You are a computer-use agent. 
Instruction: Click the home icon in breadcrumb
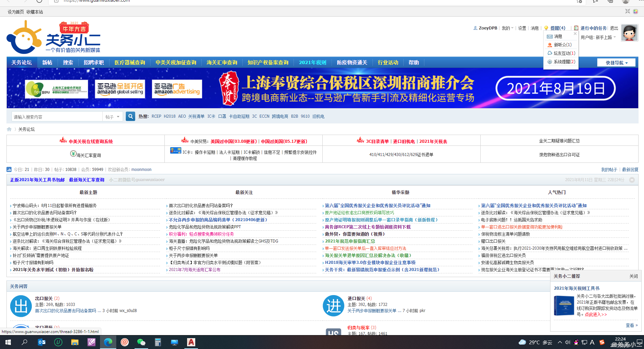pos(9,129)
